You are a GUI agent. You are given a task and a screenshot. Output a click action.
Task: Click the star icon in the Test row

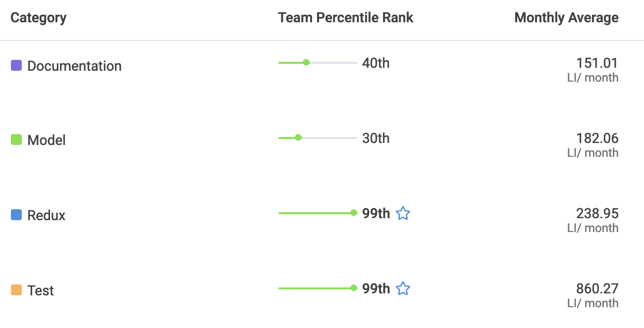pos(403,288)
